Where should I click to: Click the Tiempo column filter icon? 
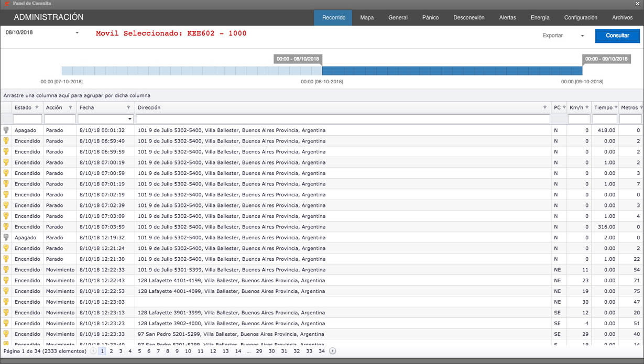pyautogui.click(x=615, y=107)
